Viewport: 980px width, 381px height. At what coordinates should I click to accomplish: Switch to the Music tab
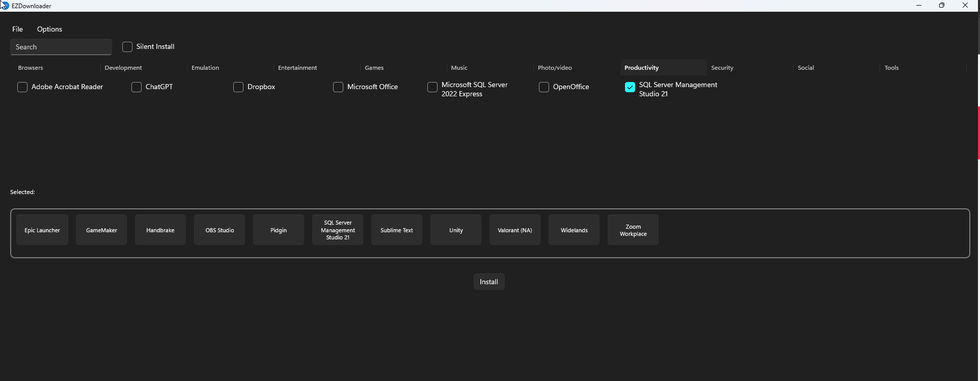[490, 68]
